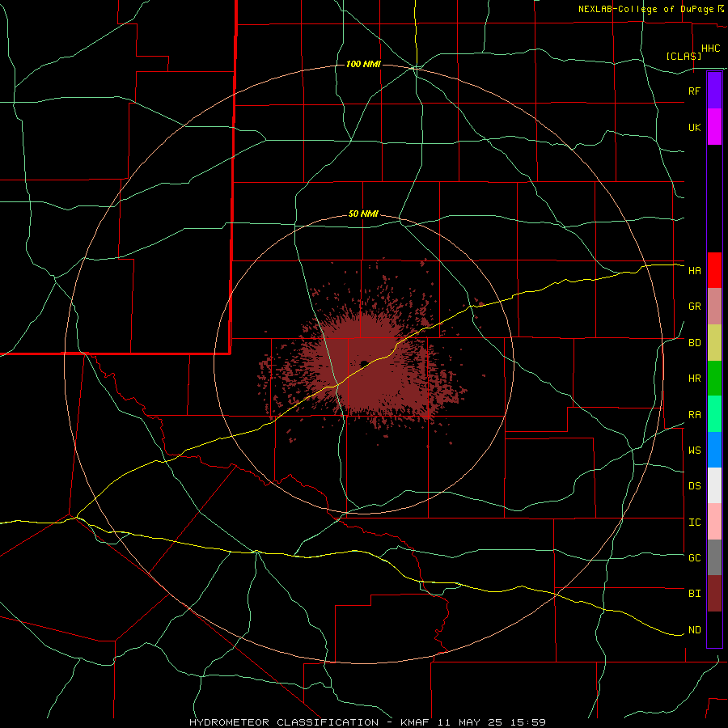Click the HHC product code text
The height and width of the screenshot is (728, 728).
click(710, 49)
